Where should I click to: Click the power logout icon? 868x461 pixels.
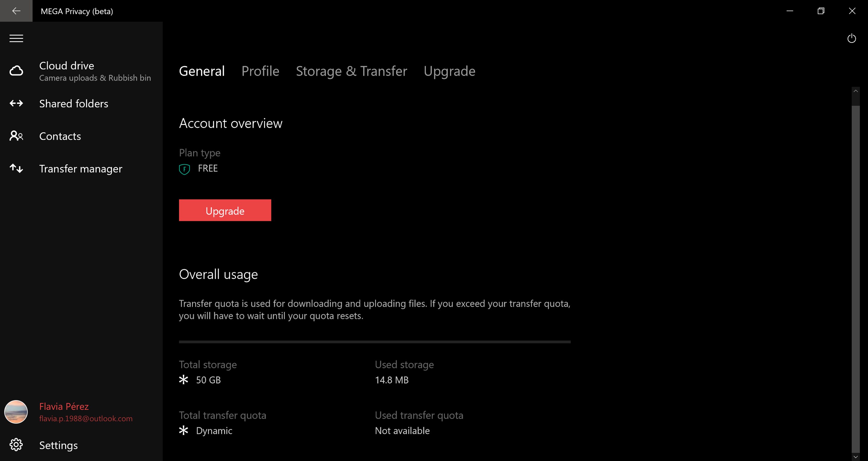[x=851, y=39]
